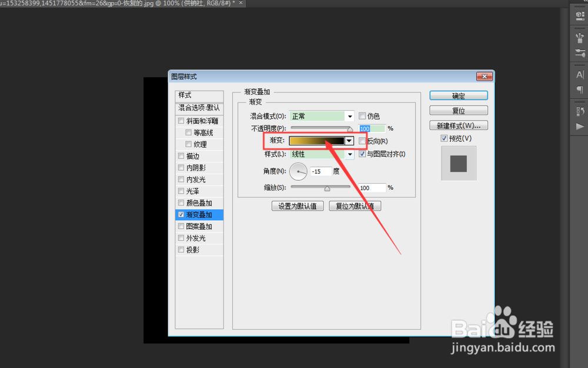Open the 3D panel icon
The image size is (588, 368).
click(x=580, y=16)
